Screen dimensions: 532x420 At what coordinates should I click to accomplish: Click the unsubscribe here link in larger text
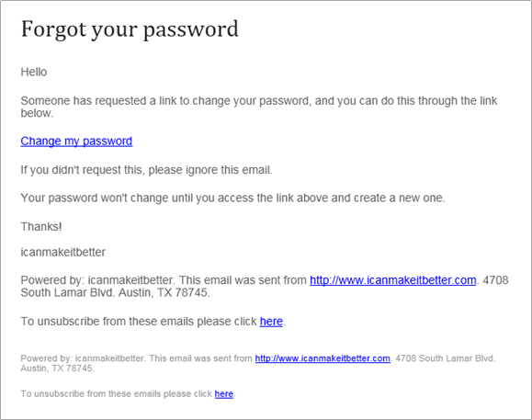click(x=271, y=322)
